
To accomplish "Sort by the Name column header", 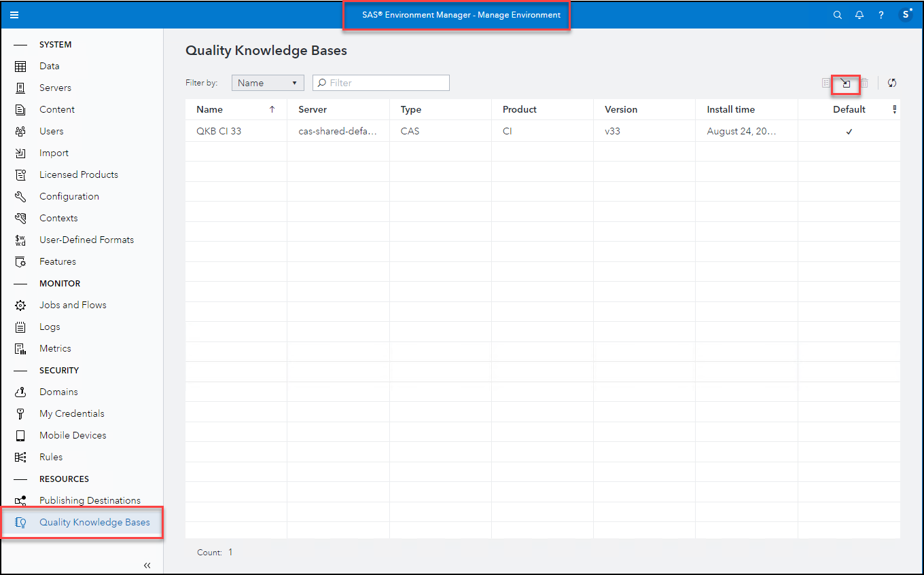I will click(209, 109).
